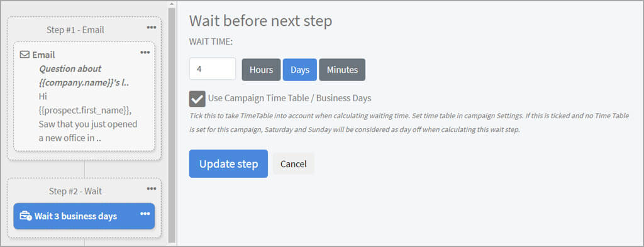
Task: Open the Step #1 - Email options menu
Action: click(x=152, y=28)
